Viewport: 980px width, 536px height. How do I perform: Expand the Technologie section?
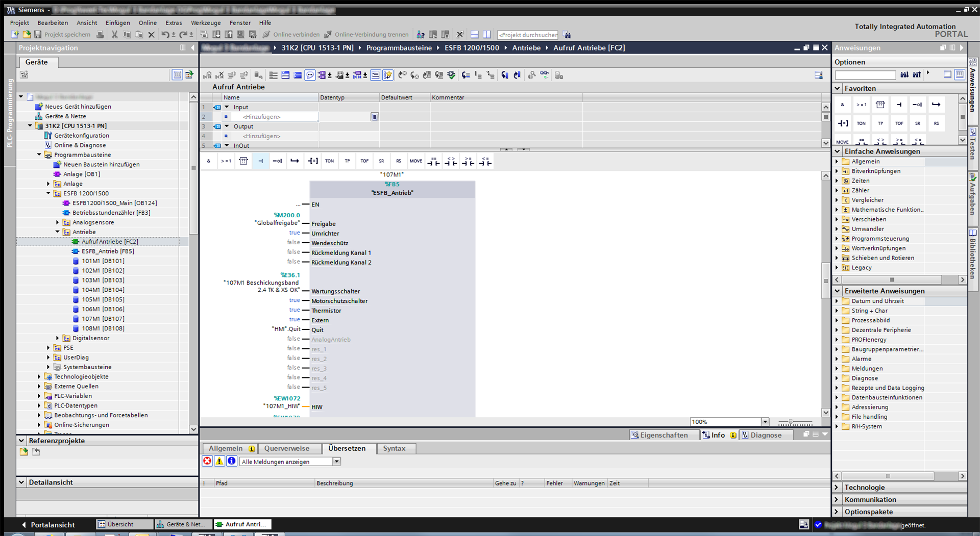[837, 488]
